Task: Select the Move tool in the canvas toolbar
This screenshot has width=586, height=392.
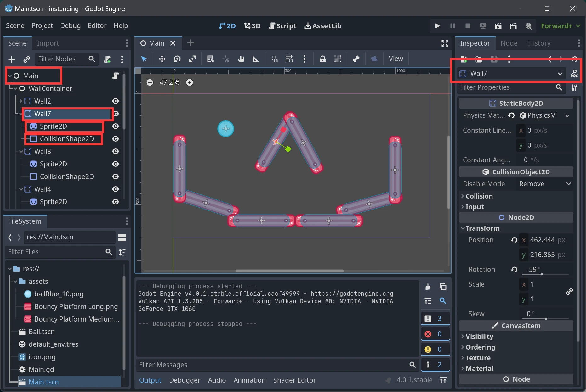Action: [162, 59]
